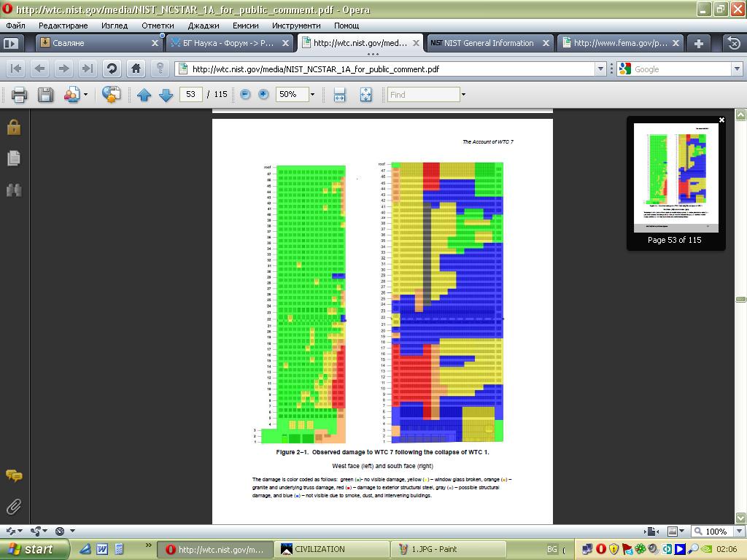Save a copy of the PDF
This screenshot has width=747, height=560.
(x=46, y=95)
